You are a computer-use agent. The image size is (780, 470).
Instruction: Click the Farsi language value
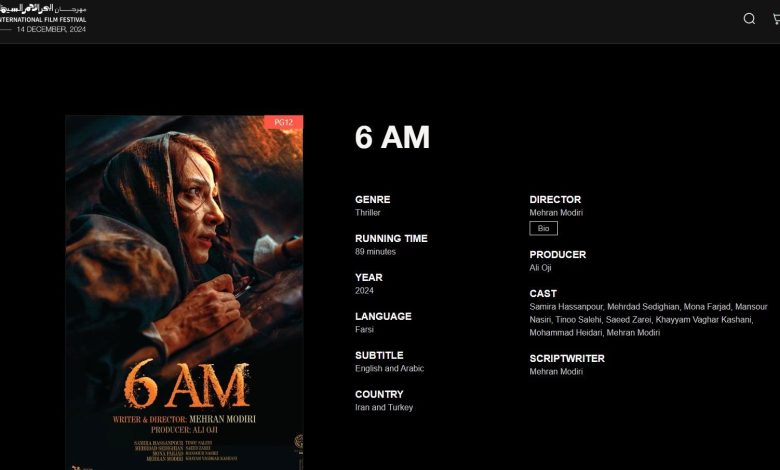[364, 329]
